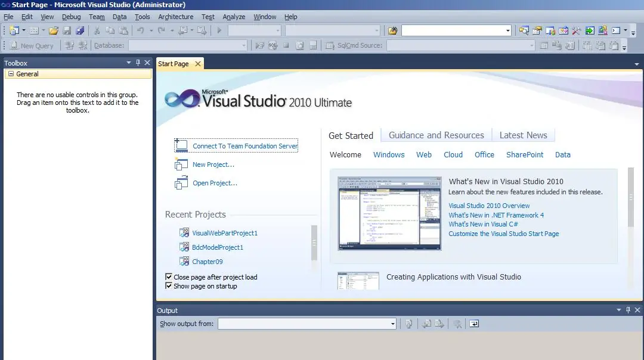
Task: Open the Toolbox window position dropdown
Action: [129, 63]
